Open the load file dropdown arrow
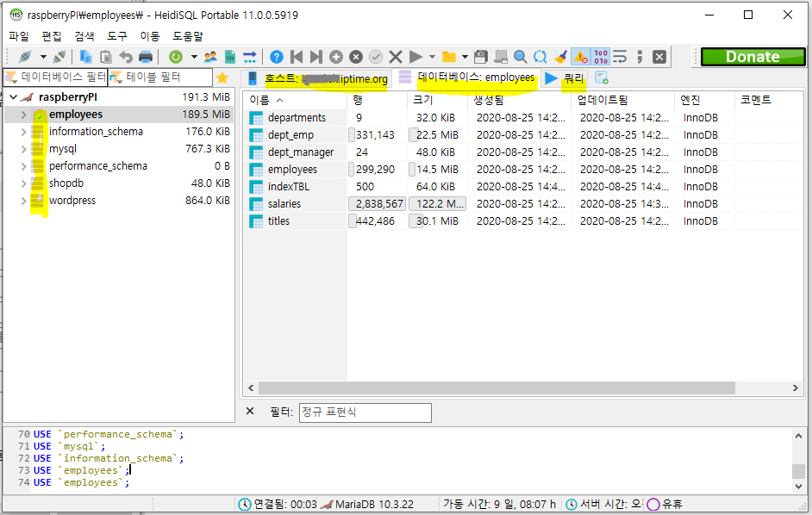 [x=465, y=57]
